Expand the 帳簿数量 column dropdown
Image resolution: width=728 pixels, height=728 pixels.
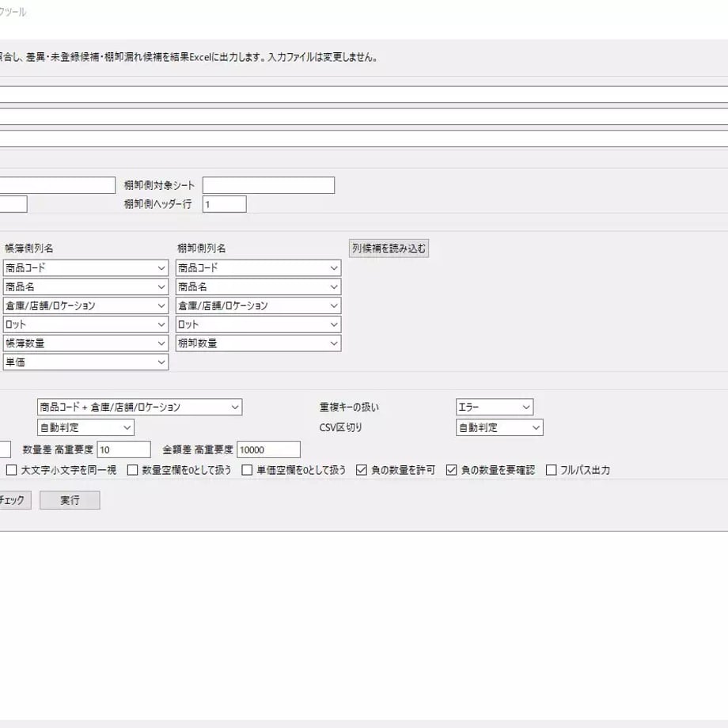click(85, 343)
